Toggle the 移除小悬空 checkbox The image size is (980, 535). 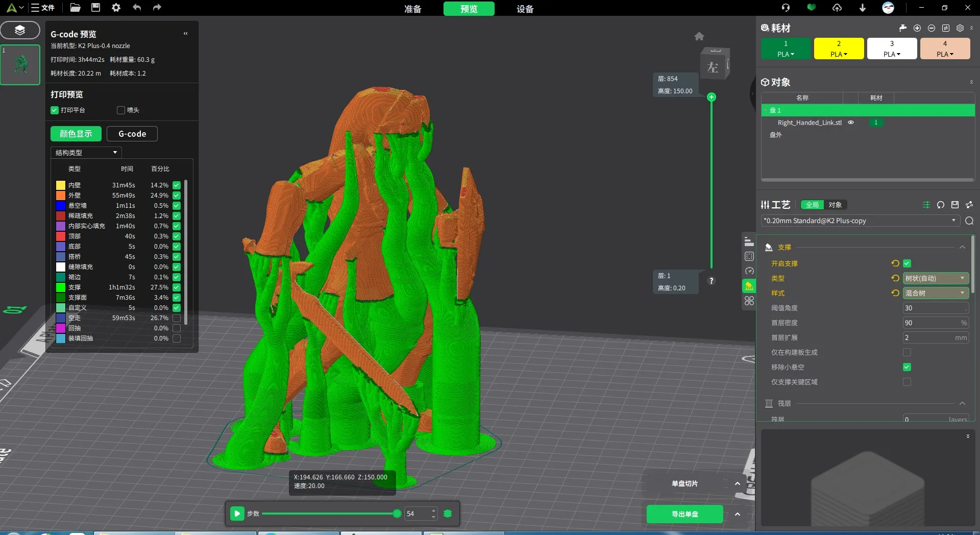click(x=907, y=367)
